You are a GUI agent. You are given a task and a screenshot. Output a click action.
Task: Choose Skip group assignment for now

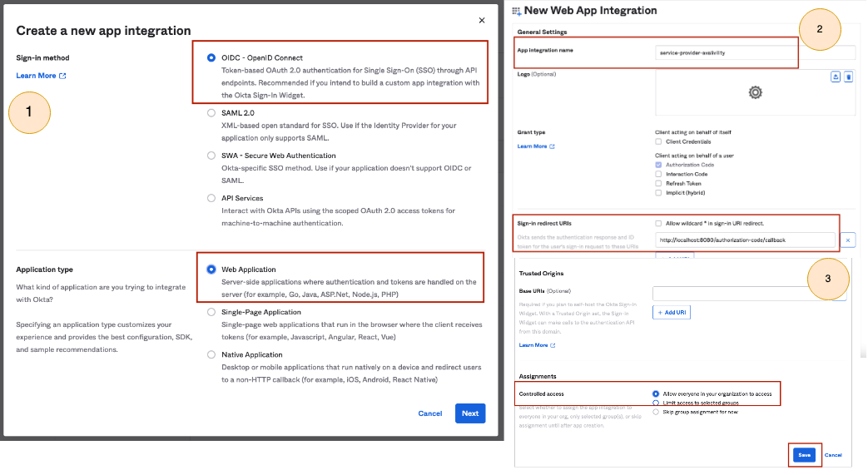[656, 413]
